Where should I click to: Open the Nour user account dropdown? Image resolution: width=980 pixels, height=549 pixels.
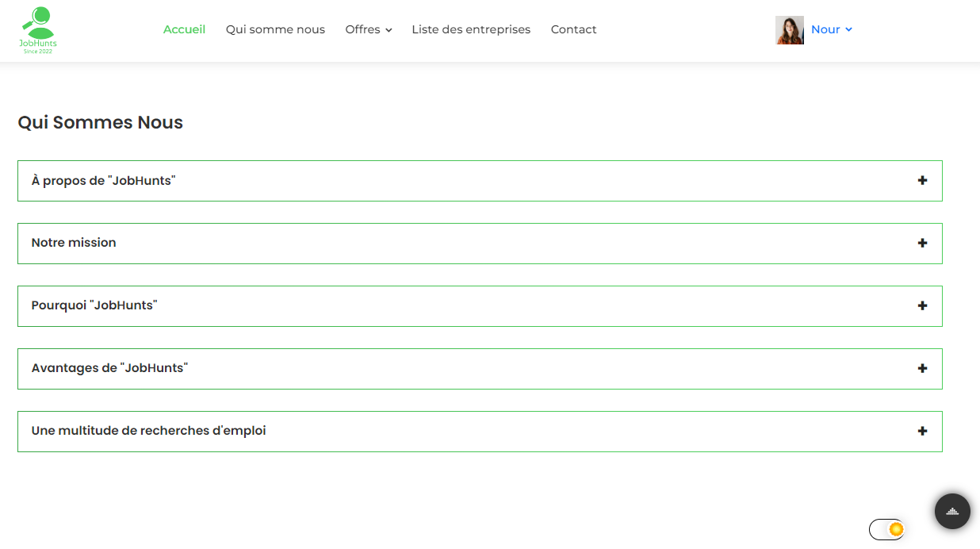[x=831, y=29]
